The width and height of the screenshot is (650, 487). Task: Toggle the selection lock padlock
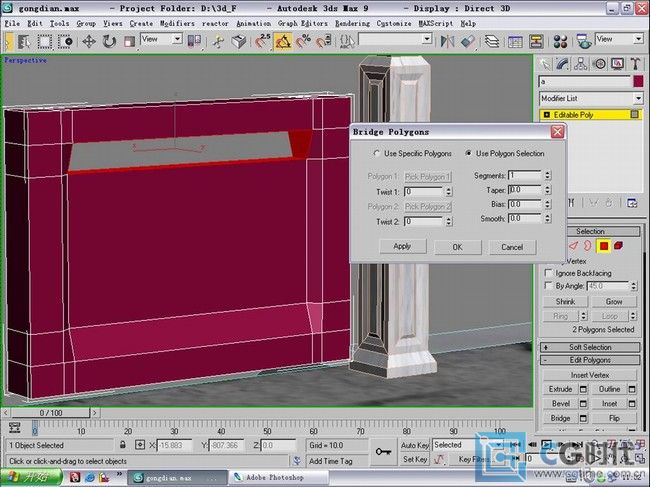point(123,445)
